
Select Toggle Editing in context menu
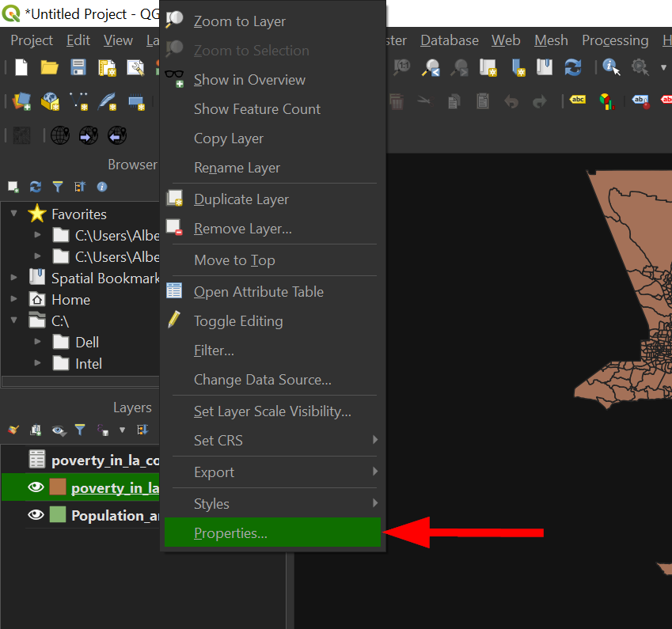click(272, 321)
